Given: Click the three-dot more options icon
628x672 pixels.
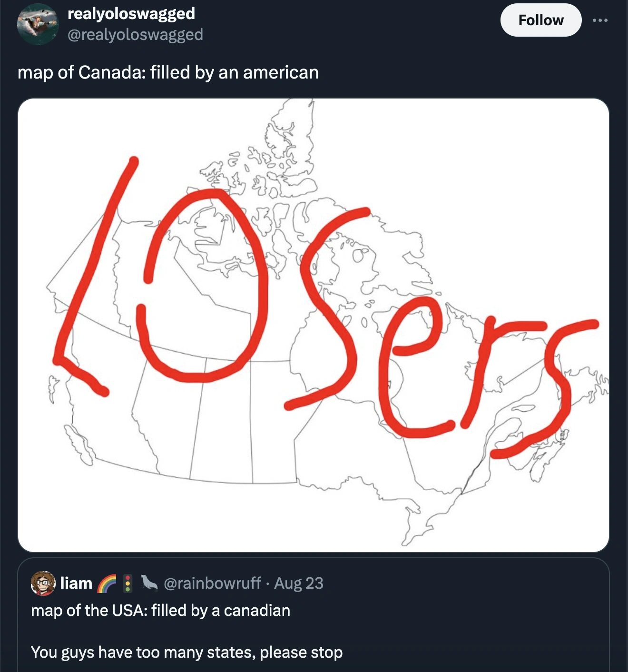Looking at the screenshot, I should point(600,20).
